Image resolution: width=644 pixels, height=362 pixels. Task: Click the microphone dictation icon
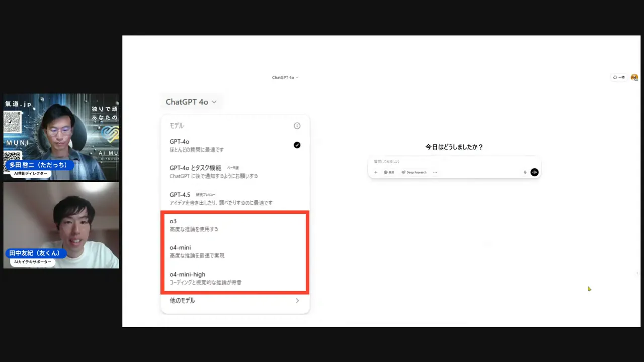[525, 172]
